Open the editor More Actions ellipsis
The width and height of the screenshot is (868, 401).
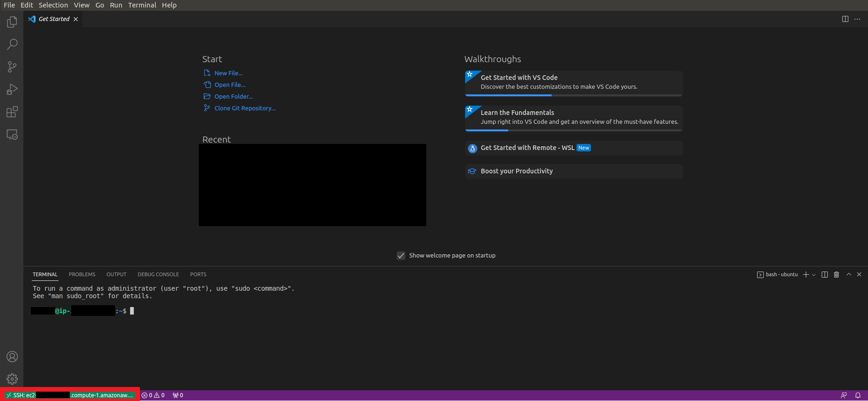pyautogui.click(x=857, y=19)
